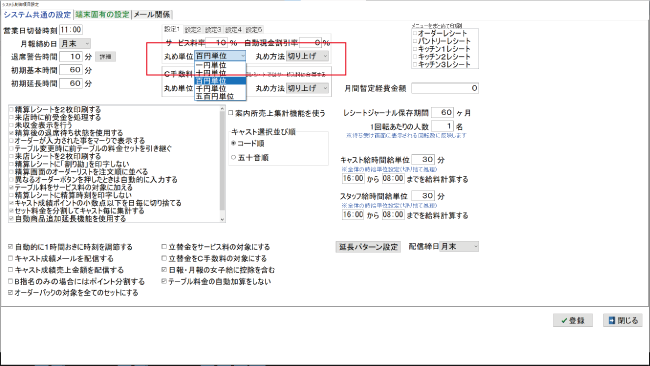This screenshot has width=650, height=366.
Task: Click the 閉じる button with exit icon
Action: pyautogui.click(x=623, y=320)
